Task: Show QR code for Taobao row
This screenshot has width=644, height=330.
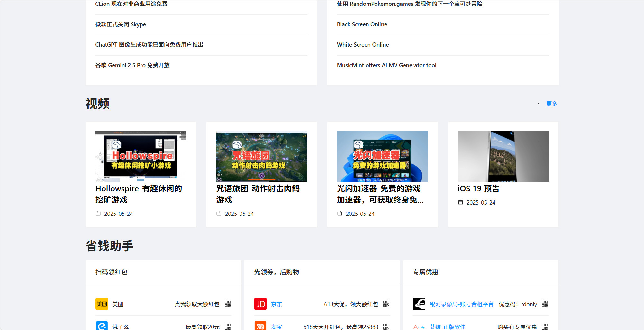Action: click(x=386, y=326)
